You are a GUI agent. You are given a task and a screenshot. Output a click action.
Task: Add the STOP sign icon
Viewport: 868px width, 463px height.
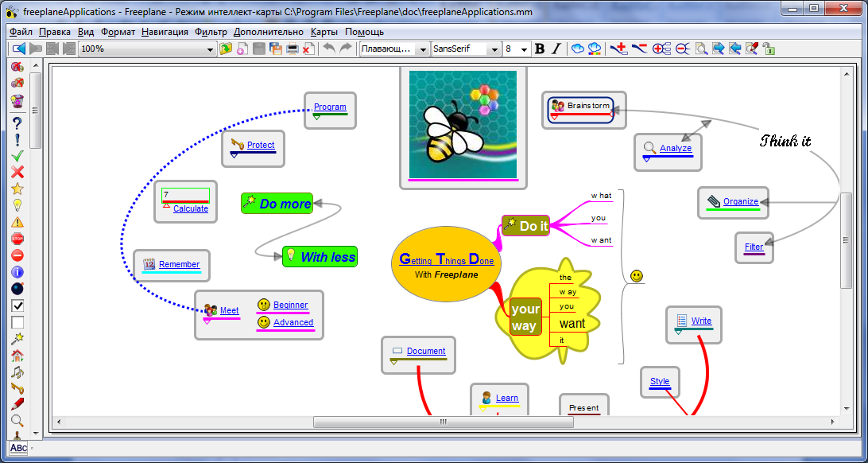click(x=17, y=239)
